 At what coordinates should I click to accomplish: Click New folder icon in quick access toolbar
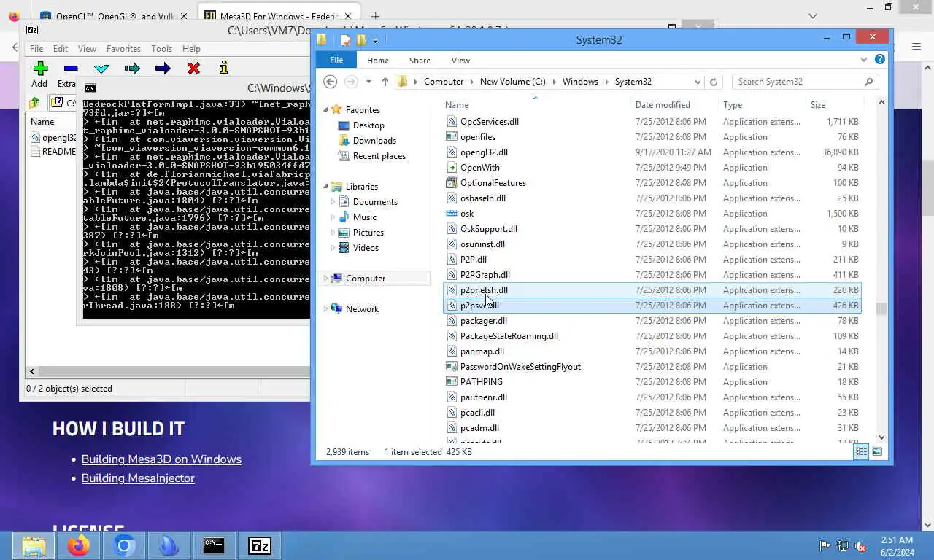coord(361,40)
